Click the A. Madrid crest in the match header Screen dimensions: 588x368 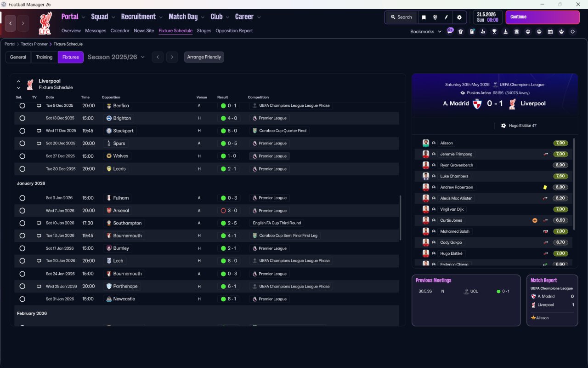pos(478,103)
